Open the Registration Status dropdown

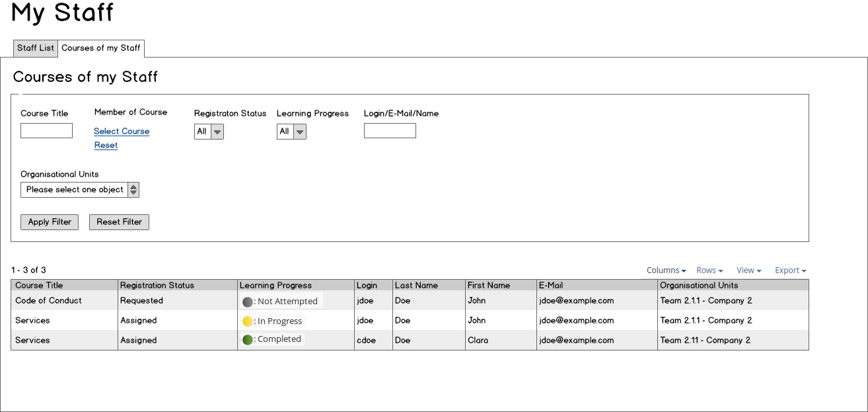pyautogui.click(x=209, y=132)
